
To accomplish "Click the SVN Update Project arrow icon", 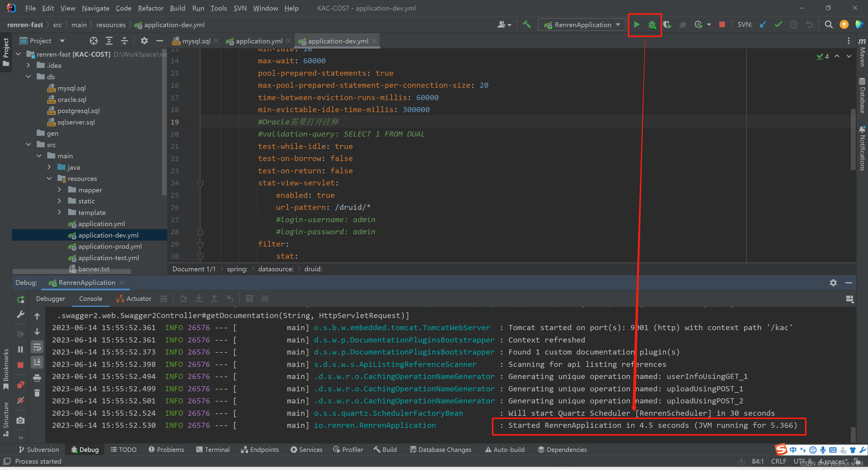I will point(763,25).
